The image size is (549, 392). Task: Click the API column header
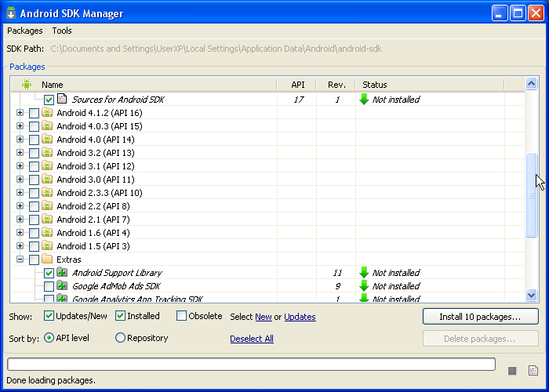(297, 85)
